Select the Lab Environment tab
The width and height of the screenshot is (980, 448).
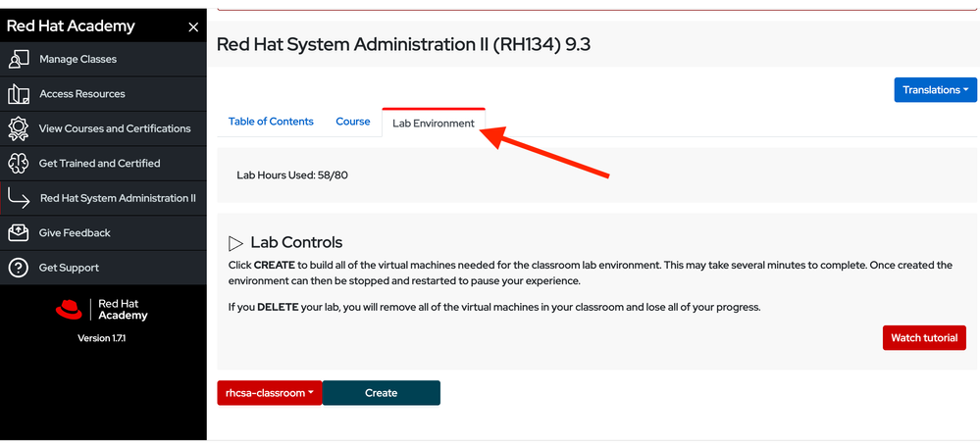[x=433, y=124]
